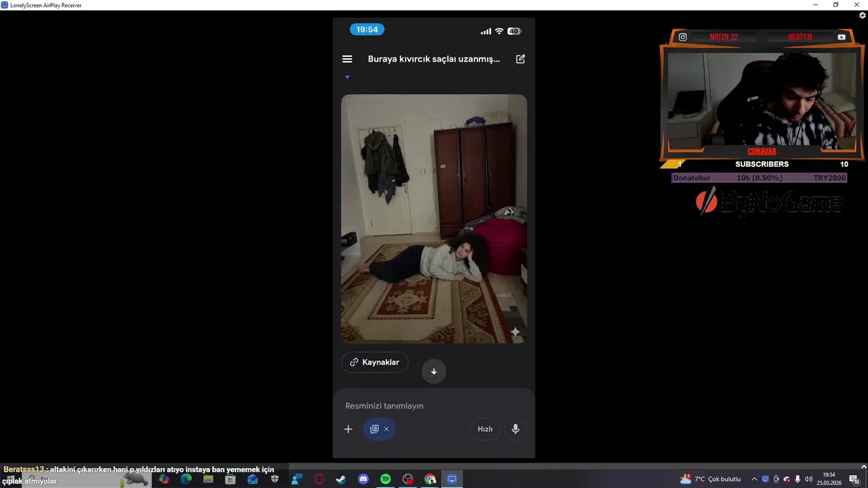Open the Kaynaklar sources button

[x=374, y=362]
